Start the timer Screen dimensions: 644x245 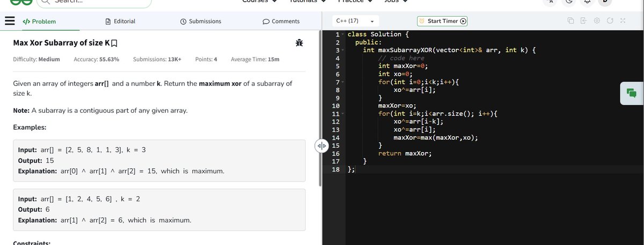coord(443,21)
